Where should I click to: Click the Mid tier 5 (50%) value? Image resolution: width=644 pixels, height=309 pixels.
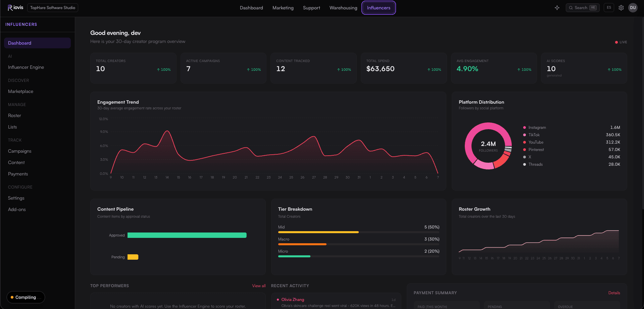point(432,227)
